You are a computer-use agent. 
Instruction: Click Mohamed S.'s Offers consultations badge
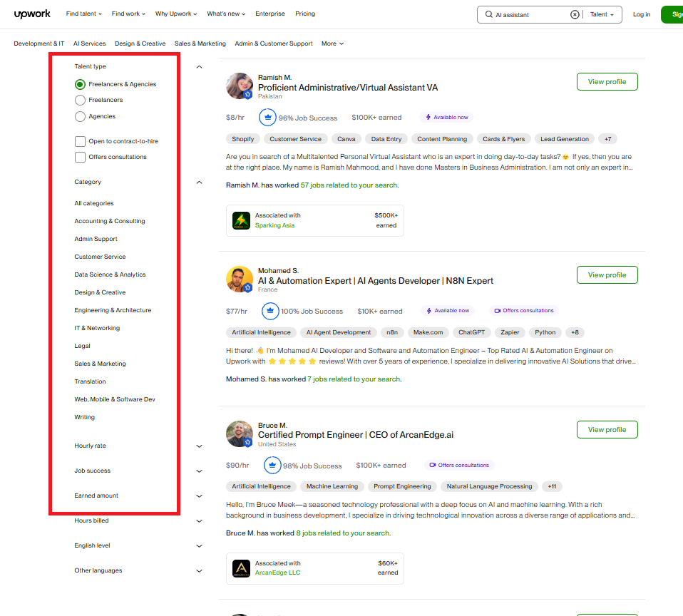click(x=523, y=311)
